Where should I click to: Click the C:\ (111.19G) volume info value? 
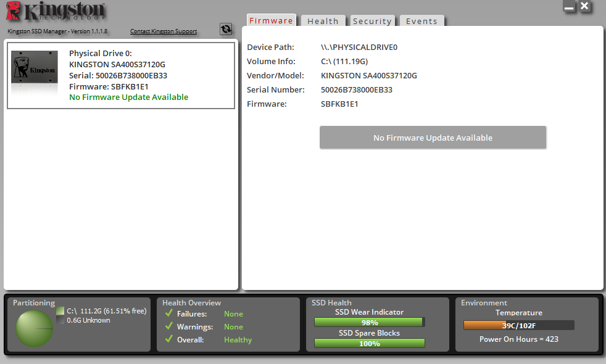pos(344,62)
